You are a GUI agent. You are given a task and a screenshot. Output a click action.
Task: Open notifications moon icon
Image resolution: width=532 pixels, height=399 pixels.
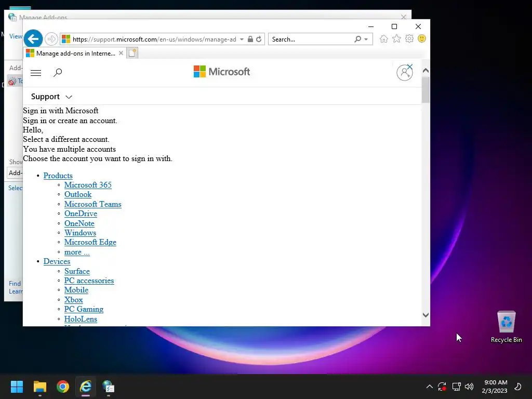518,387
